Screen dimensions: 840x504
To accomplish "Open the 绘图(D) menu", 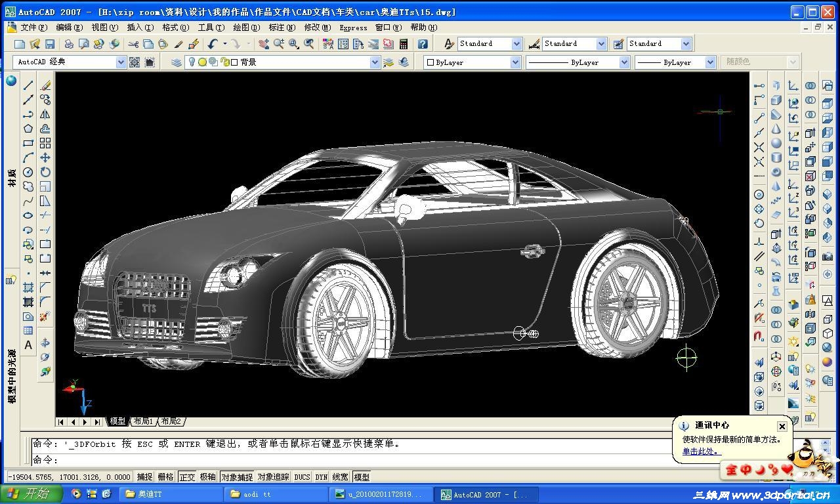I will [247, 28].
